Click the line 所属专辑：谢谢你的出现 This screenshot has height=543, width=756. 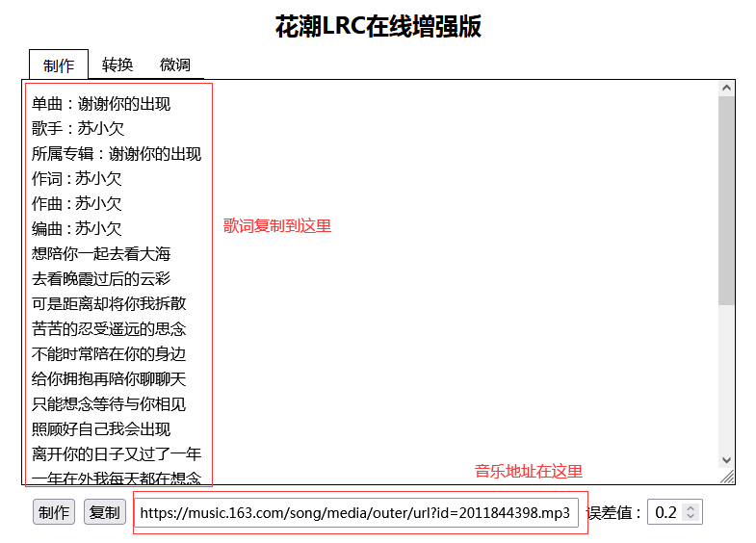click(x=117, y=154)
